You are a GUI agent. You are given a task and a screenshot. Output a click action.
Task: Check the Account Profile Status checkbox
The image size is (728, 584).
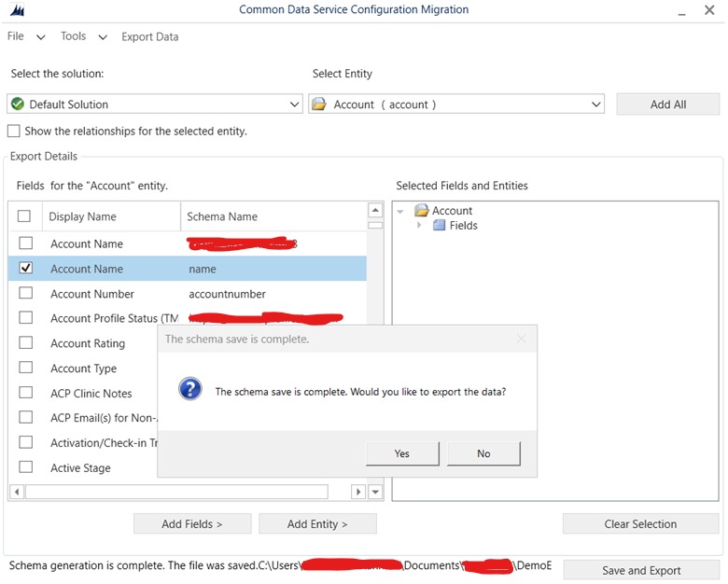[26, 317]
